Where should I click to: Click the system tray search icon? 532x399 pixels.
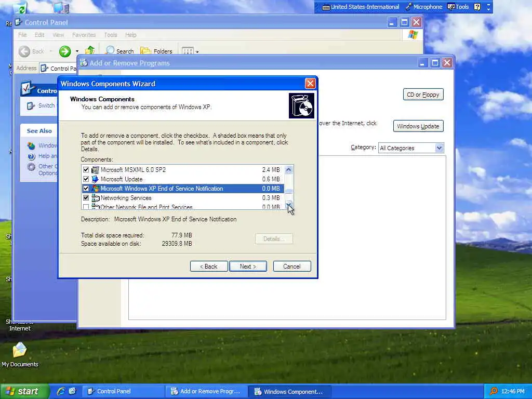[494, 391]
